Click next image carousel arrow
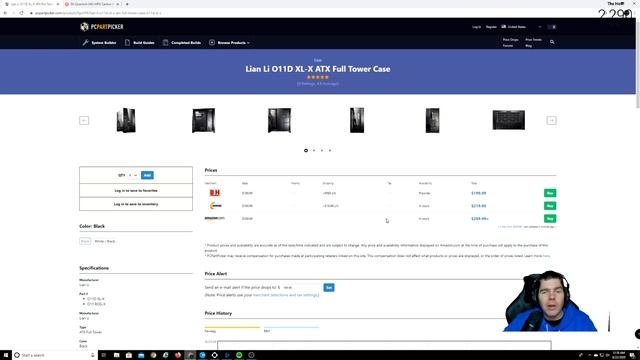This screenshot has height=360, width=640. click(551, 120)
